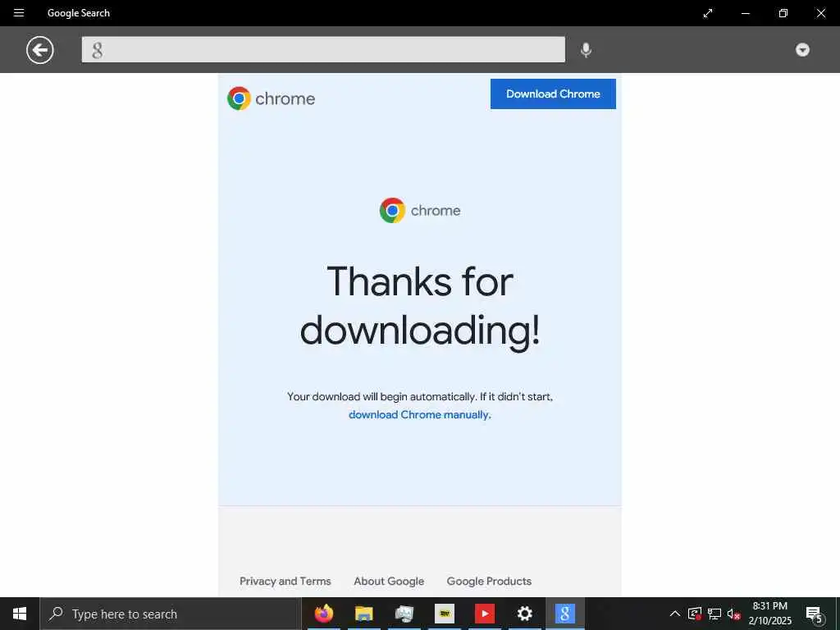
Task: Click the security status tray icon
Action: pos(695,614)
